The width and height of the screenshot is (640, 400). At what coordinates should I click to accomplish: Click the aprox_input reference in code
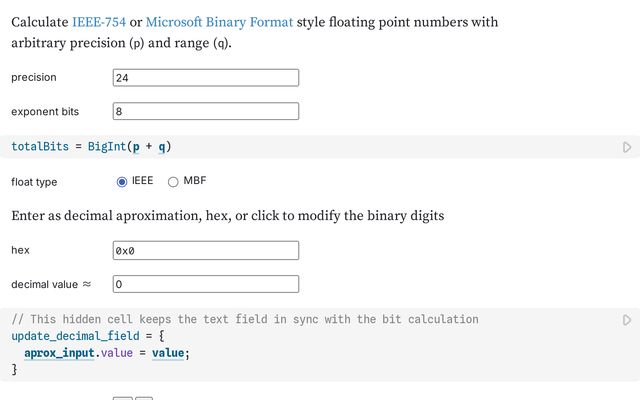(x=61, y=353)
